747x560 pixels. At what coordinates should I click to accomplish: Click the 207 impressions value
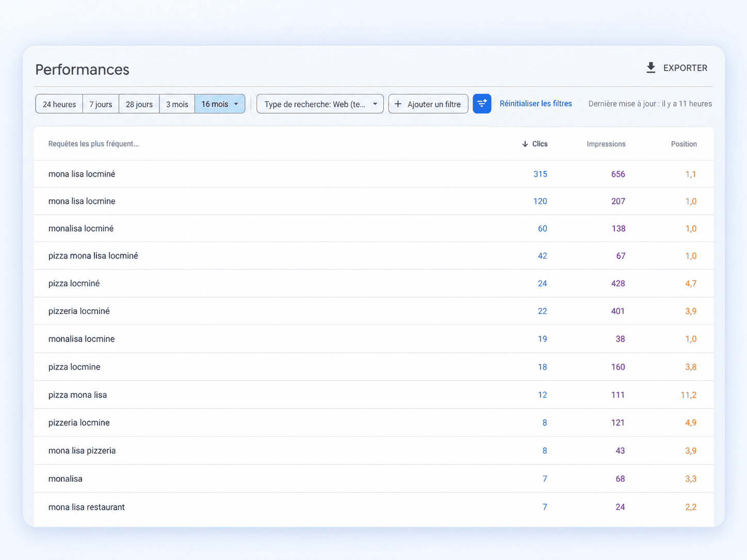pos(618,201)
